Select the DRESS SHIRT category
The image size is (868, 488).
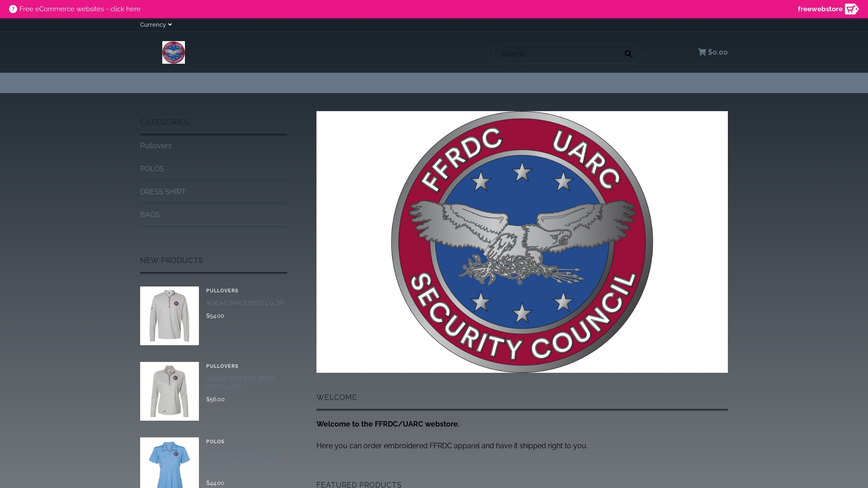(x=163, y=192)
